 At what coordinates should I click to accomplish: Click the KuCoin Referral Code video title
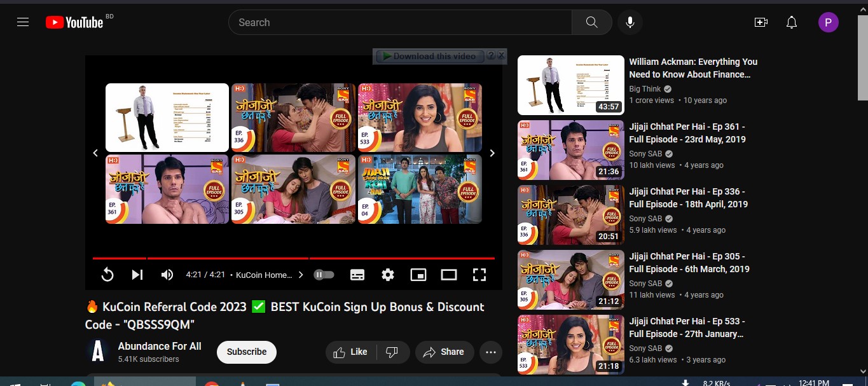(285, 315)
